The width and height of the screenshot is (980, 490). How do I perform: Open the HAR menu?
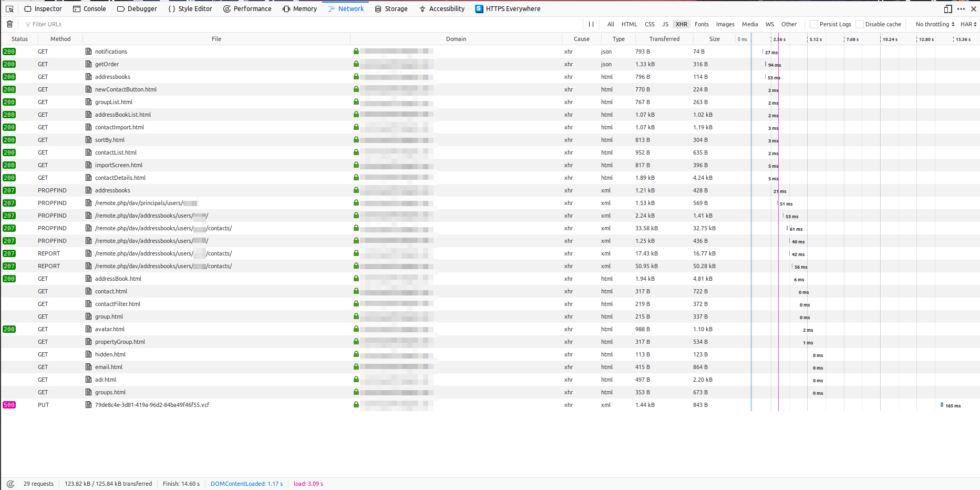point(968,24)
